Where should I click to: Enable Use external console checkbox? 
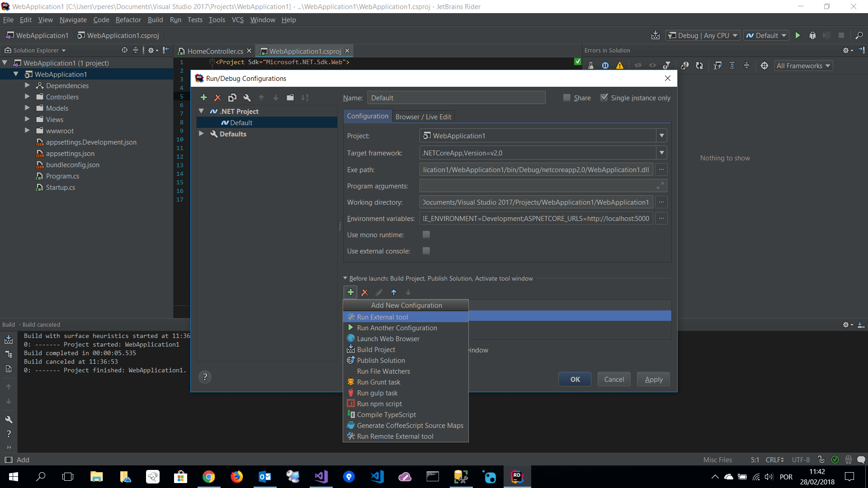(x=426, y=251)
